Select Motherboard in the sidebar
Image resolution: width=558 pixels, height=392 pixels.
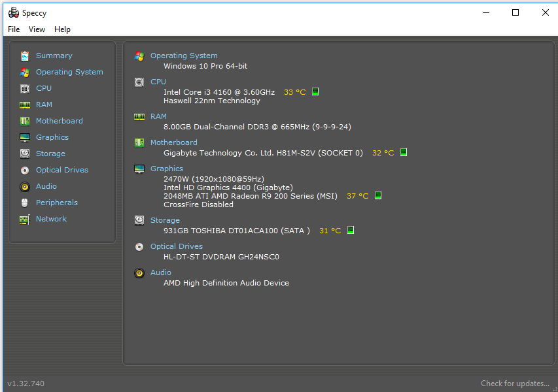60,121
